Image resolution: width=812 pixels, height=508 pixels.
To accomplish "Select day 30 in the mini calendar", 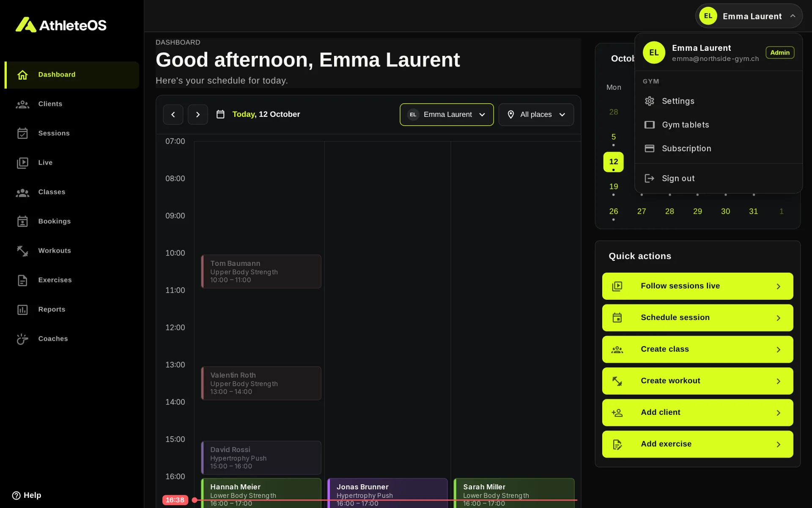I will click(x=725, y=212).
